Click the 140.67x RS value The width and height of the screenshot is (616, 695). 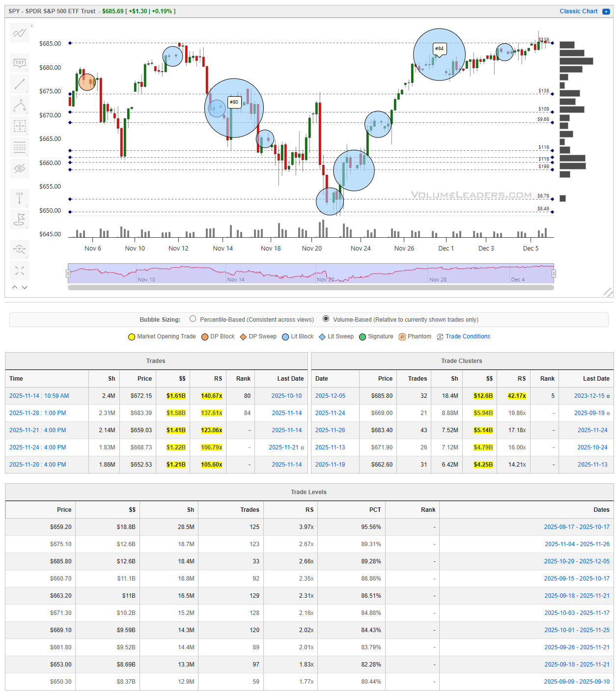[212, 396]
